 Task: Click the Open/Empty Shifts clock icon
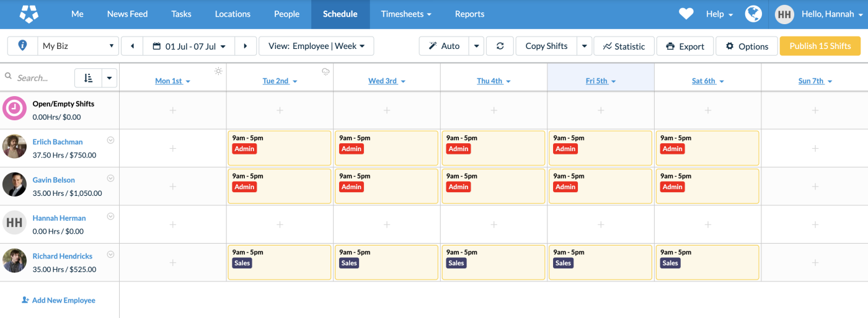click(x=14, y=108)
